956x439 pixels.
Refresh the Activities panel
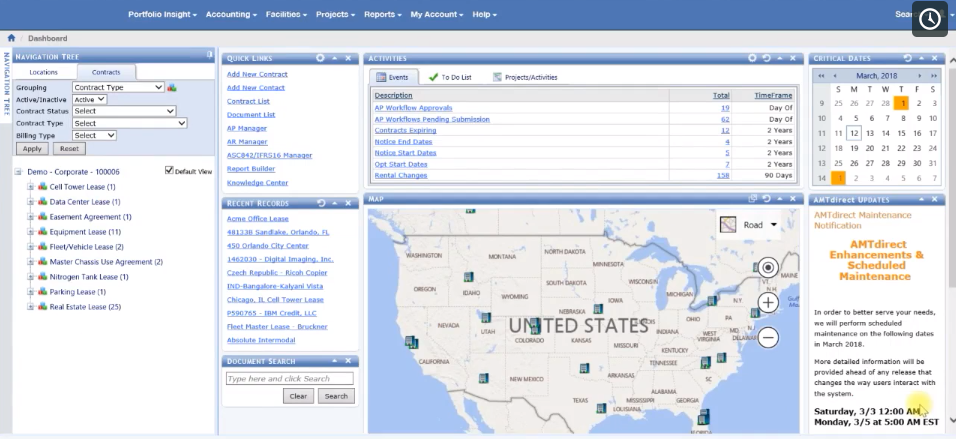766,58
